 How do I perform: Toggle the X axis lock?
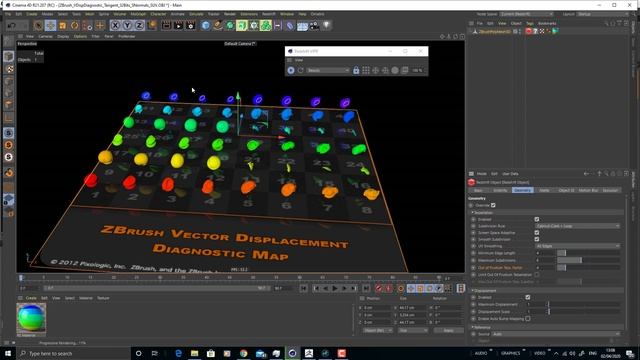click(x=116, y=26)
